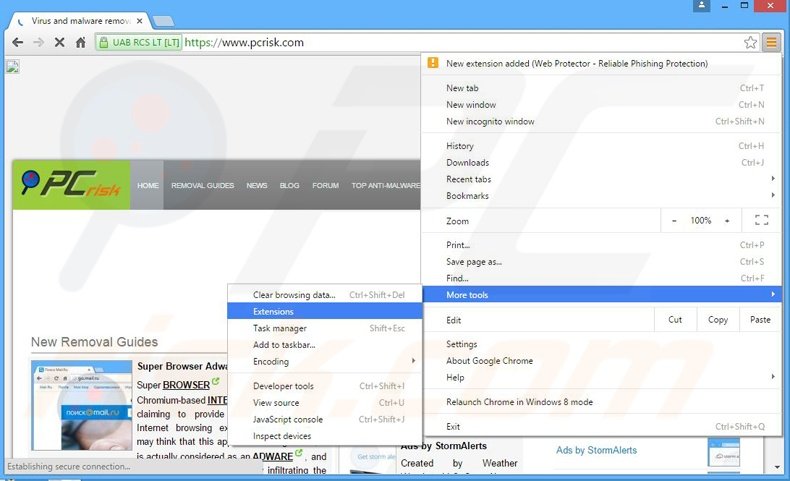Open Task manager from the submenu
Viewport: 790px width, 481px height.
[x=325, y=328]
